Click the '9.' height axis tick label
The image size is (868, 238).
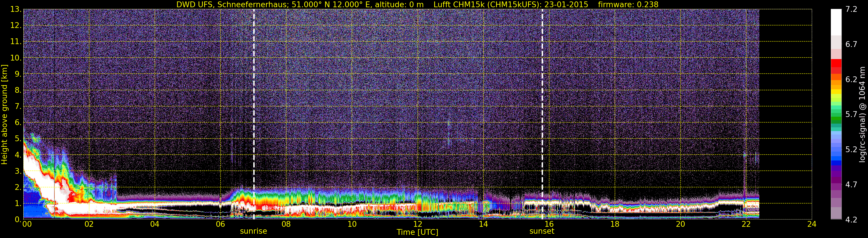pyautogui.click(x=18, y=74)
